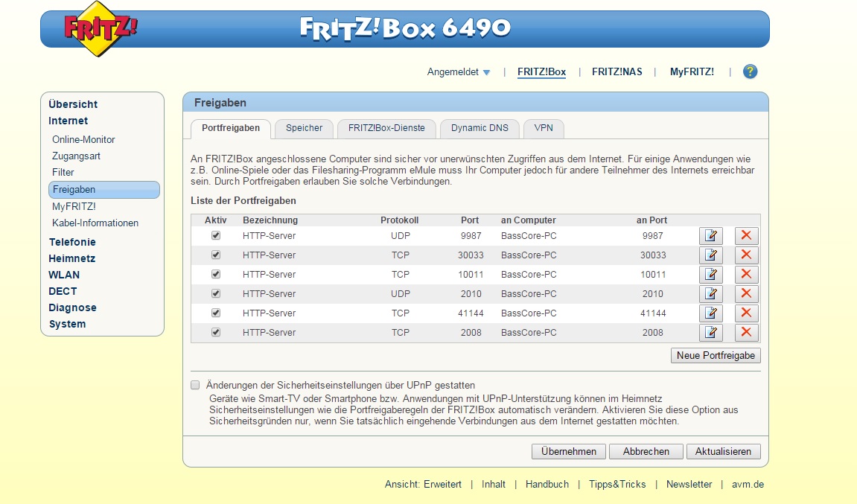Viewport: 857px width, 504px height.
Task: Delete the port 2008 forwarding rule
Action: [746, 332]
